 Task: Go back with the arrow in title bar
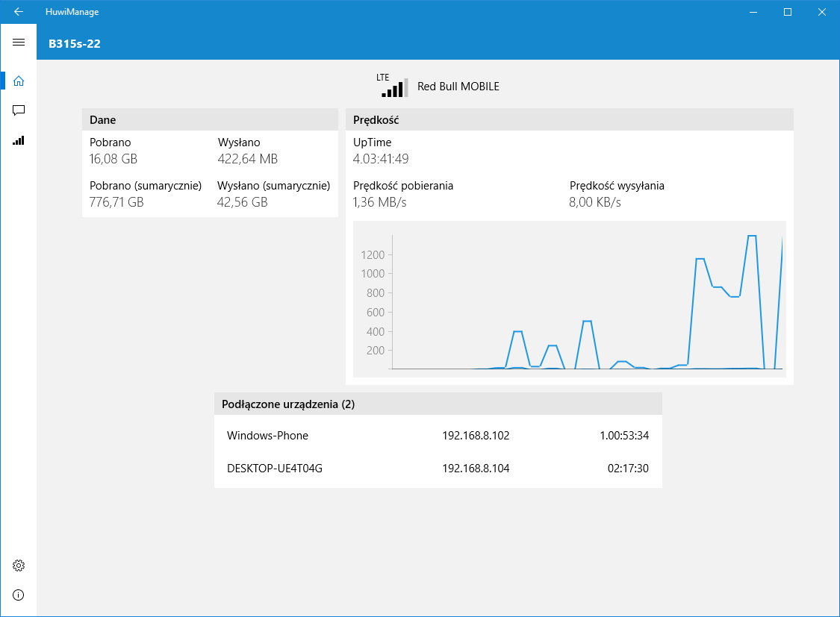pos(18,12)
